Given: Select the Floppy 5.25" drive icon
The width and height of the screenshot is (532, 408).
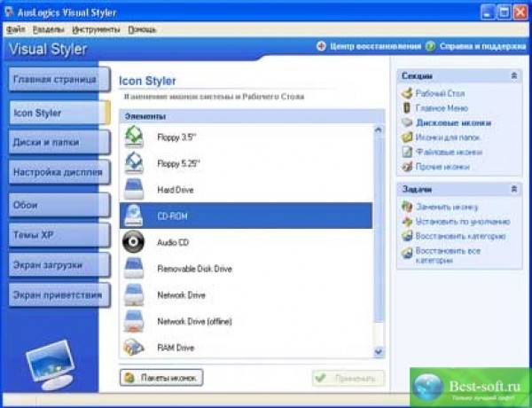Looking at the screenshot, I should 134,163.
